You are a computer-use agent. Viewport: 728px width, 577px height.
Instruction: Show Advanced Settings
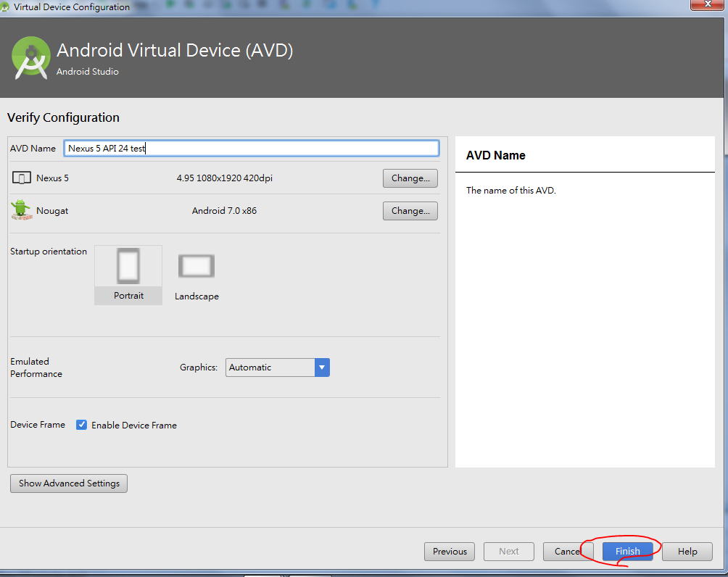[x=69, y=483]
